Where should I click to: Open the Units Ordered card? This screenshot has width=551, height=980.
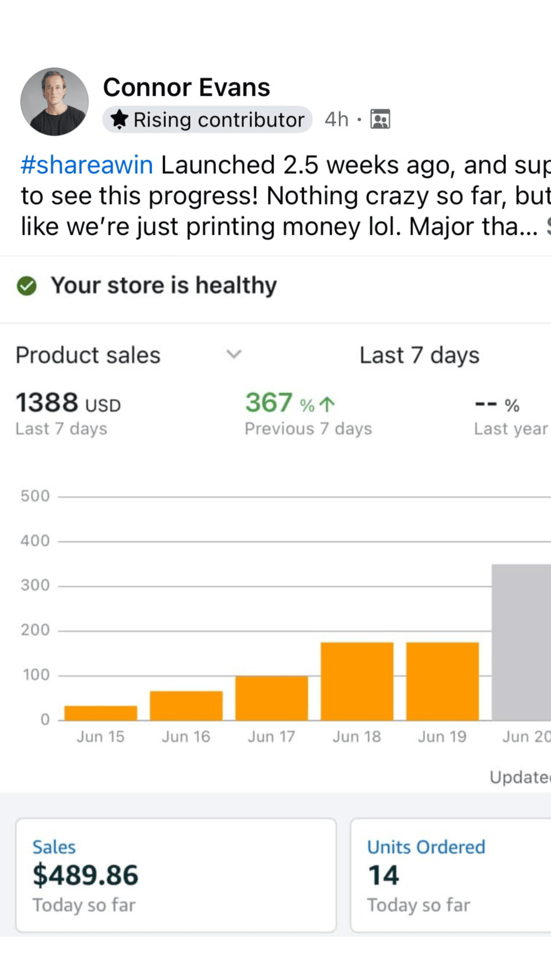click(x=450, y=875)
